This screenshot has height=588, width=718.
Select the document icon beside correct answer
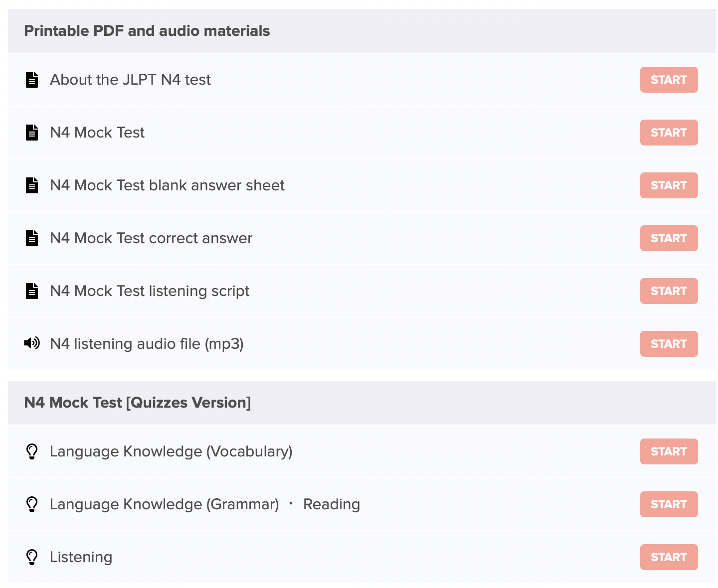[32, 238]
